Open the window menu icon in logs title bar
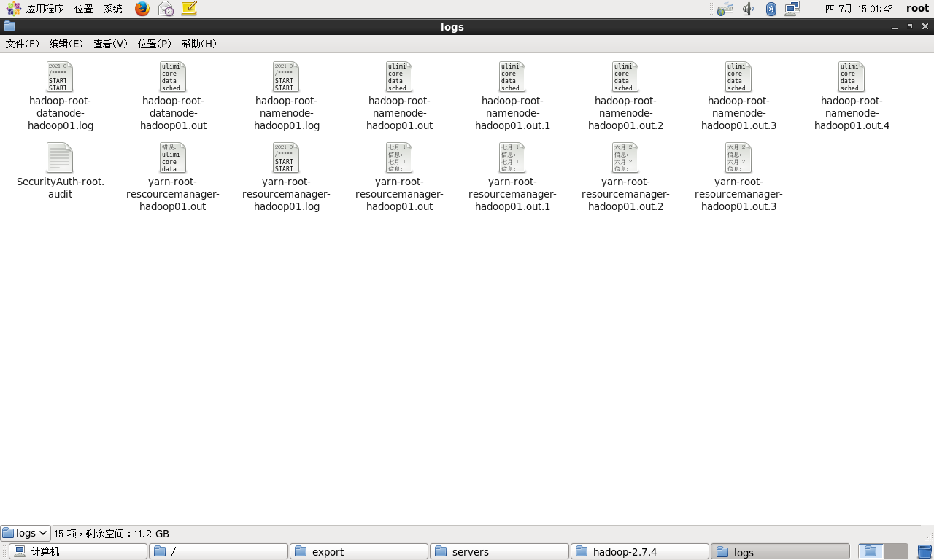Screen dimensions: 934x560 click(9, 26)
